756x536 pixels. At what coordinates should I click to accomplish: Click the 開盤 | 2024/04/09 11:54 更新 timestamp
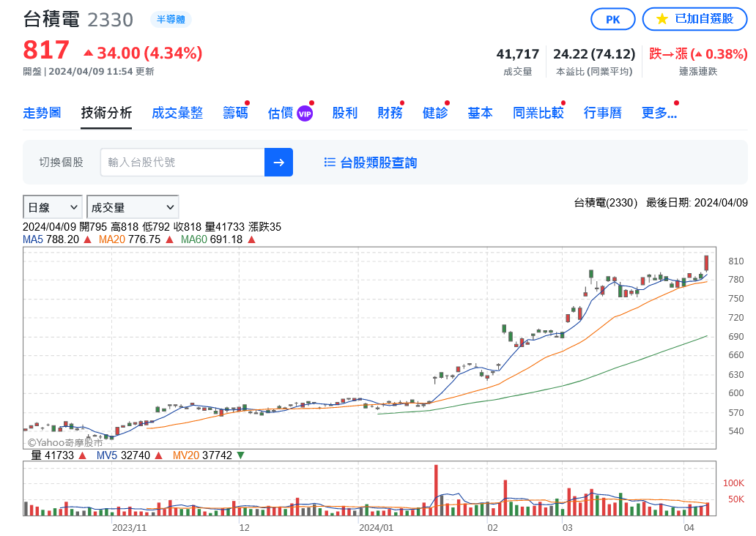(x=89, y=72)
